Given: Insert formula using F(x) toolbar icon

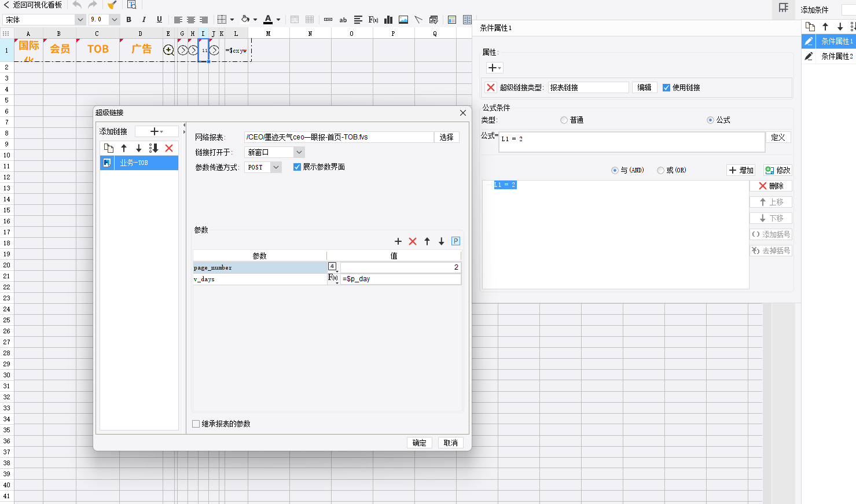Looking at the screenshot, I should point(373,20).
